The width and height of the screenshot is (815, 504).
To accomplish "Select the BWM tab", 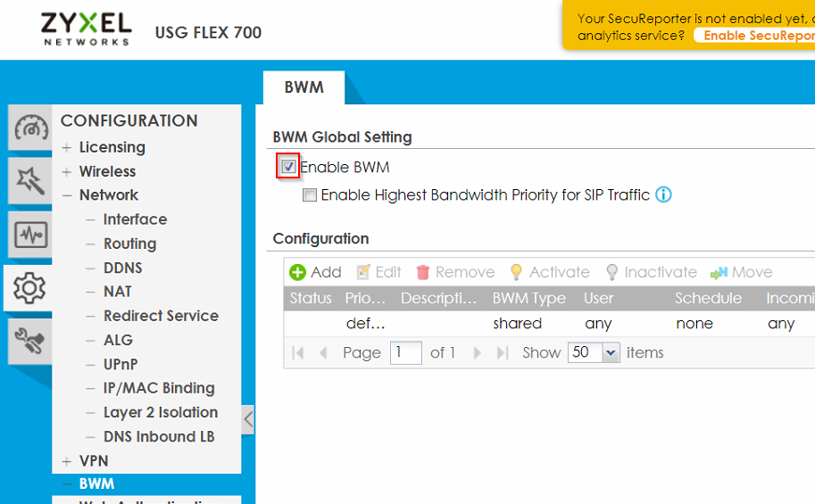I will (304, 87).
